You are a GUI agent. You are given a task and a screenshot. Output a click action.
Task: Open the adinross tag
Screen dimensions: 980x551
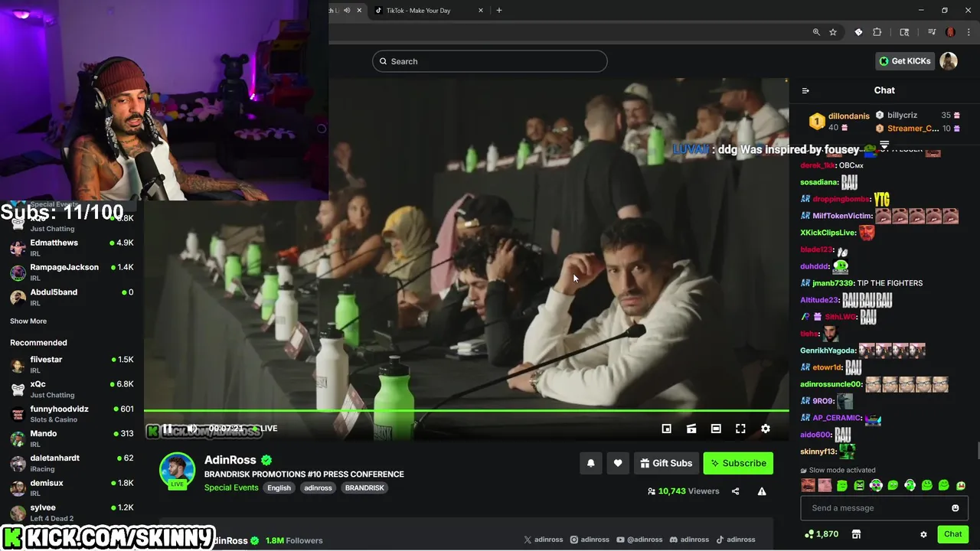coord(318,487)
